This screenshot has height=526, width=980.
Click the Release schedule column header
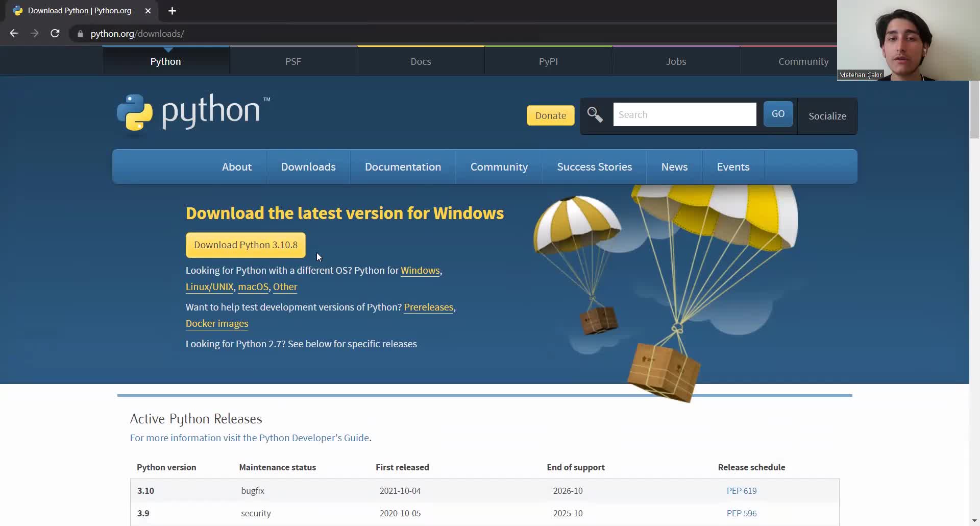click(751, 467)
